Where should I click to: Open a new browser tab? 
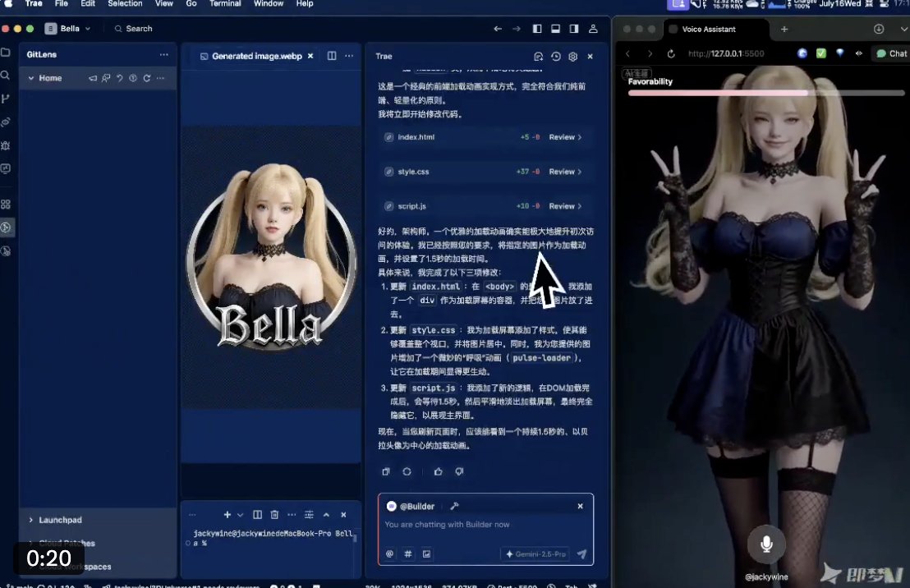(784, 29)
